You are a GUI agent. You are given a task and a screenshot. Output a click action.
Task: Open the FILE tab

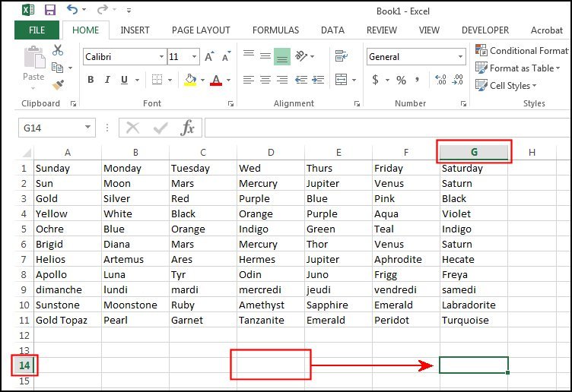coord(37,30)
